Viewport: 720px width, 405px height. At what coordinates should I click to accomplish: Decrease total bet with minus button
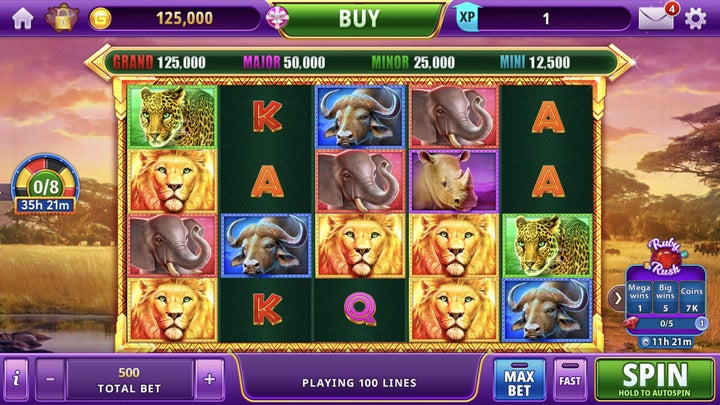pyautogui.click(x=51, y=379)
